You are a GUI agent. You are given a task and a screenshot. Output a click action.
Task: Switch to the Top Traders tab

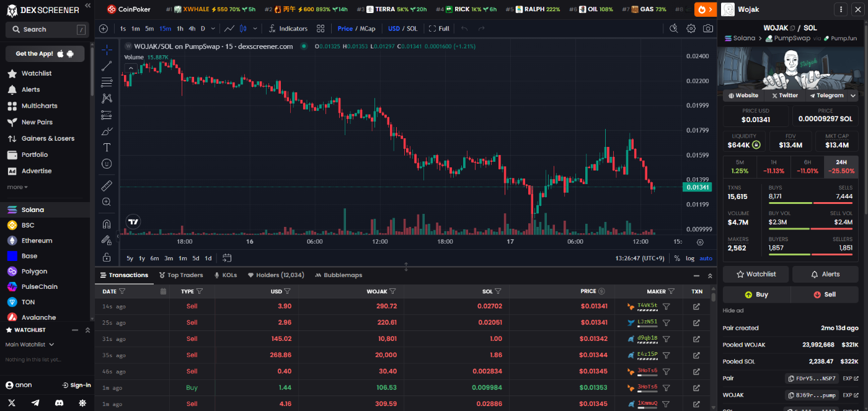tap(180, 275)
